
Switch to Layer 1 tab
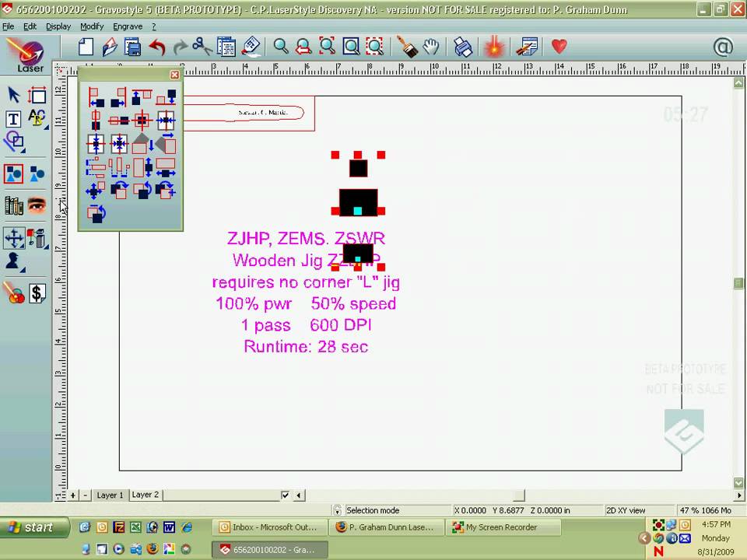click(x=110, y=495)
